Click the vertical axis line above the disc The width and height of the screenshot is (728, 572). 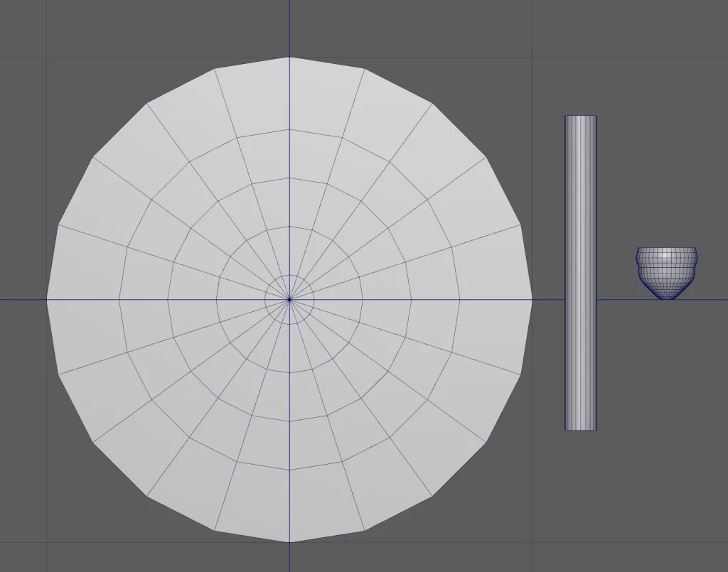click(289, 28)
